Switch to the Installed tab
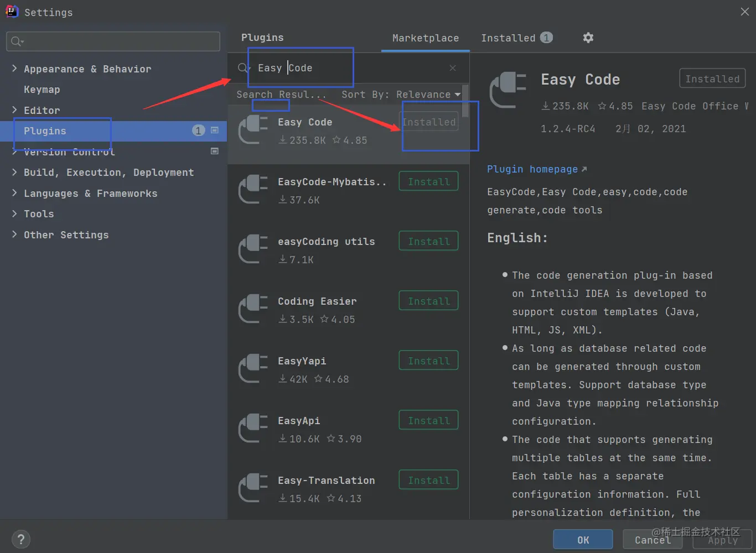756x553 pixels. (517, 38)
